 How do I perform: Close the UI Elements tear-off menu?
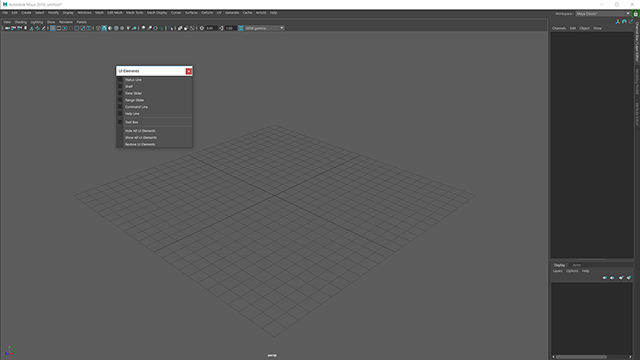[189, 71]
